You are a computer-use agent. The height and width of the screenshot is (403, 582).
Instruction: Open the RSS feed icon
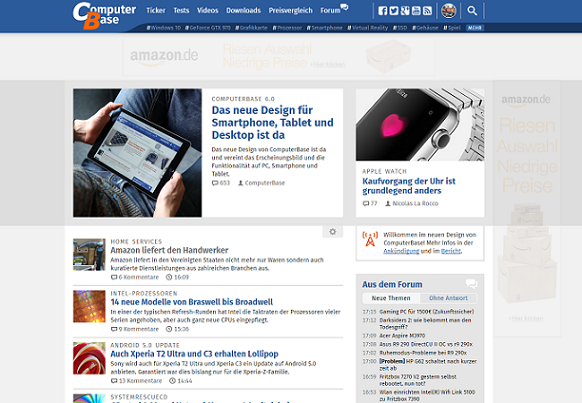click(x=427, y=11)
